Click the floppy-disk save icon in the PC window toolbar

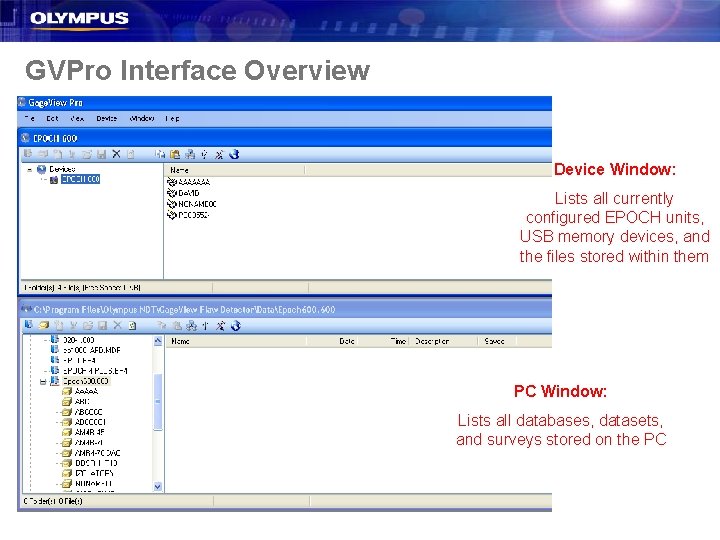103,326
